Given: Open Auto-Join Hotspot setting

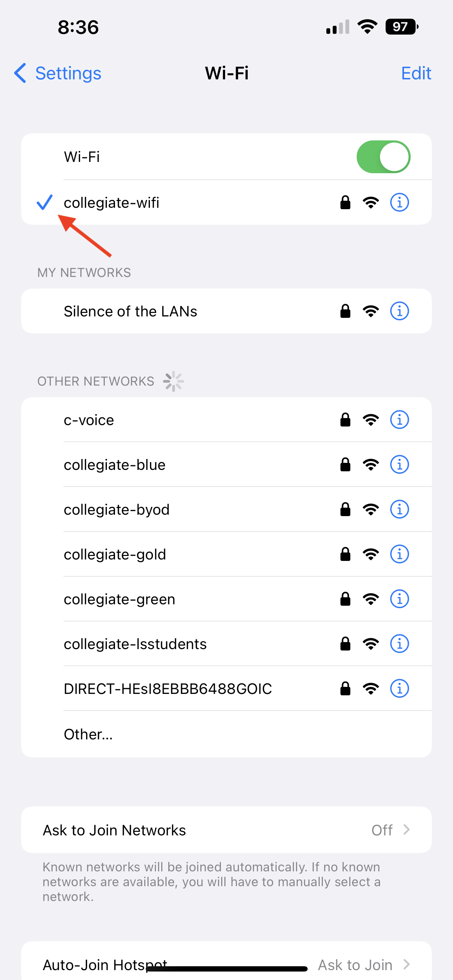Looking at the screenshot, I should (226, 964).
